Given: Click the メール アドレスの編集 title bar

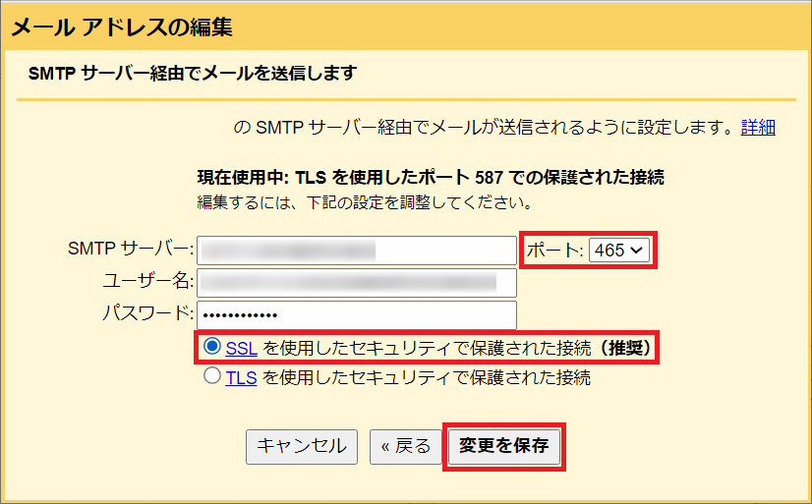Looking at the screenshot, I should [123, 27].
